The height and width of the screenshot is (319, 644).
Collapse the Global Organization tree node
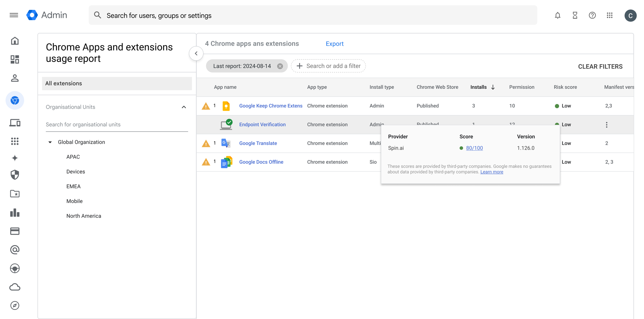point(50,142)
